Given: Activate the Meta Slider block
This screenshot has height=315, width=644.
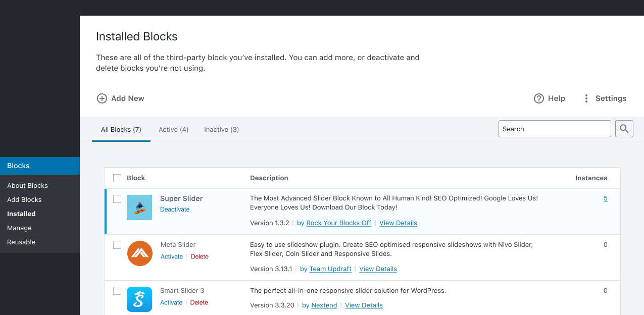Looking at the screenshot, I should [x=172, y=256].
